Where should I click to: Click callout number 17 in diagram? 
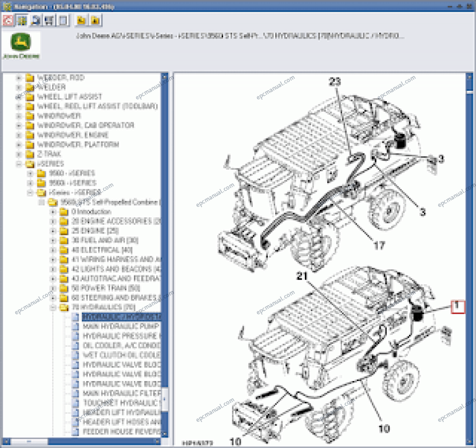pyautogui.click(x=379, y=245)
